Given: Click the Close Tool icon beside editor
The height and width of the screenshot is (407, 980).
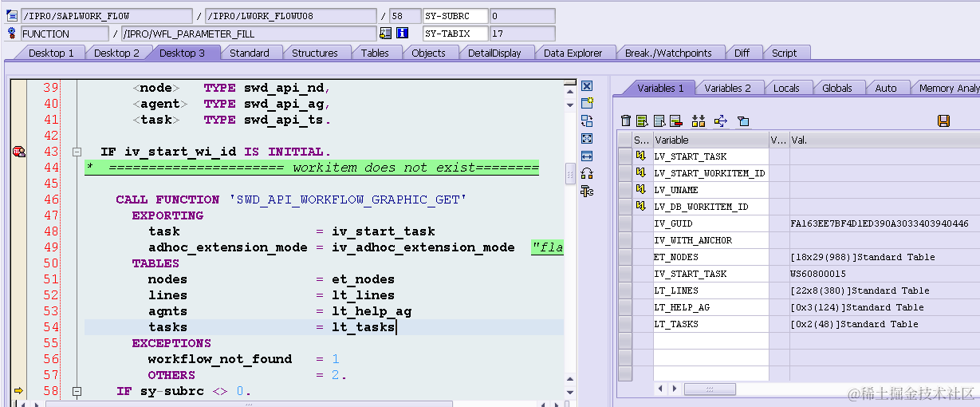Looking at the screenshot, I should (587, 86).
